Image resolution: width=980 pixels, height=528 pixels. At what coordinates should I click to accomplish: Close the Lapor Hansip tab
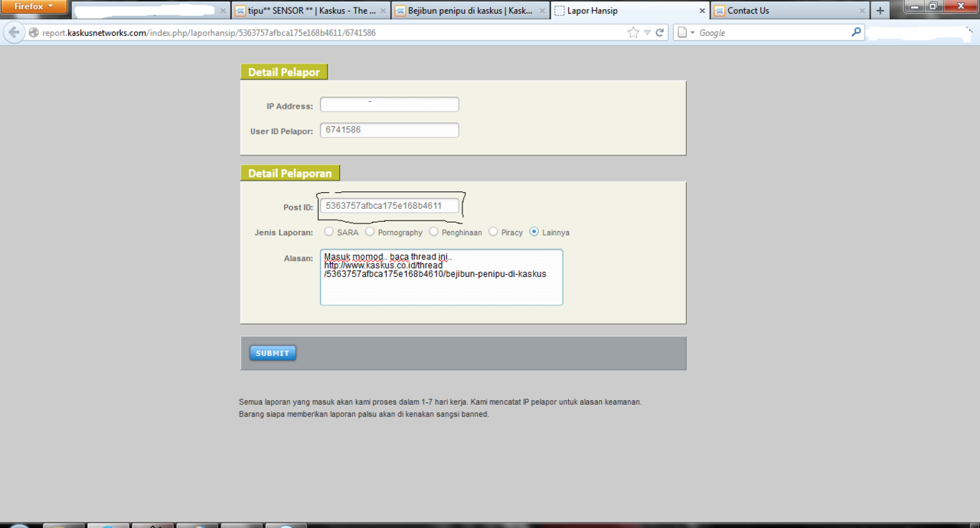click(x=702, y=11)
